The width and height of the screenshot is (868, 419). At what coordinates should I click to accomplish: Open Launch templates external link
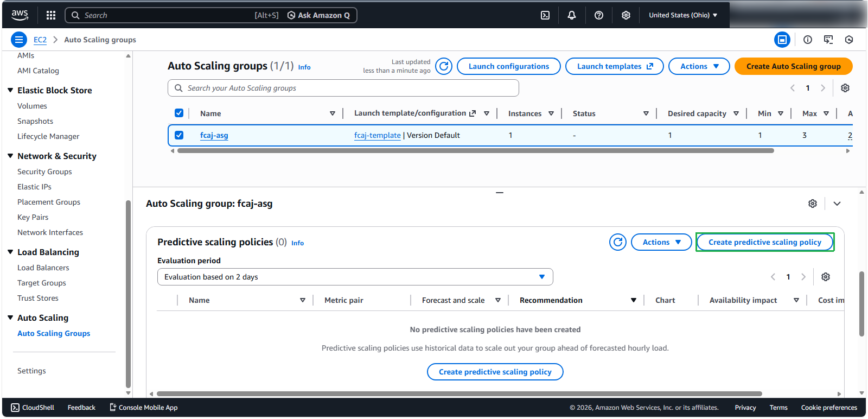click(x=615, y=66)
